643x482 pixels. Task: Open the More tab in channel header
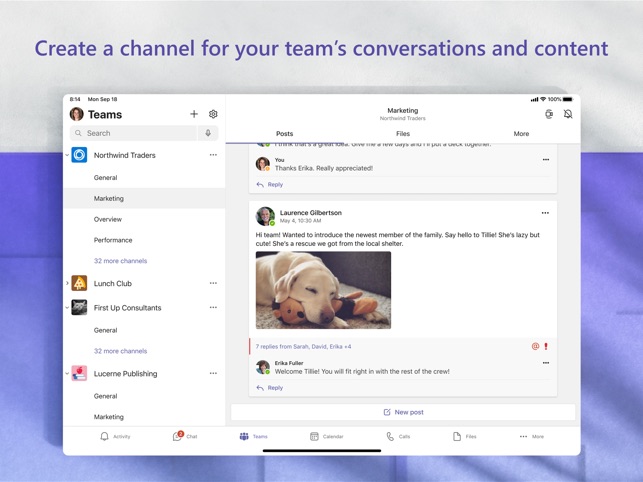tap(521, 134)
